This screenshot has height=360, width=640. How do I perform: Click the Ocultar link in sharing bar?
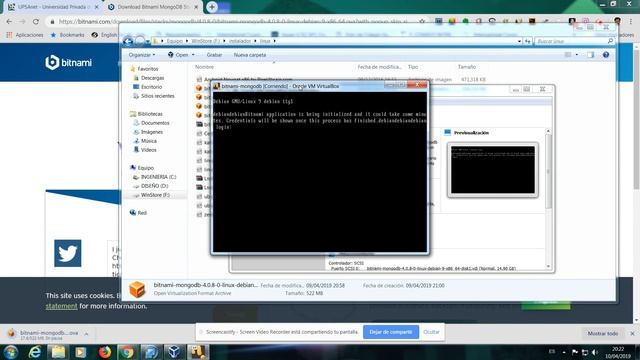[431, 332]
